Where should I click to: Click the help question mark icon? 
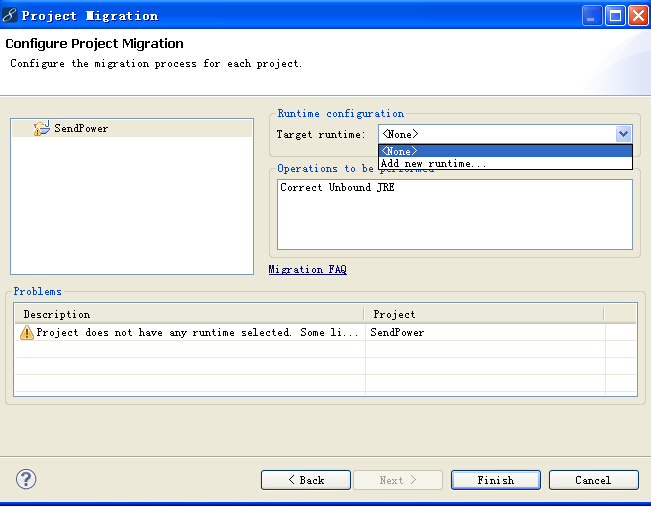pos(27,479)
